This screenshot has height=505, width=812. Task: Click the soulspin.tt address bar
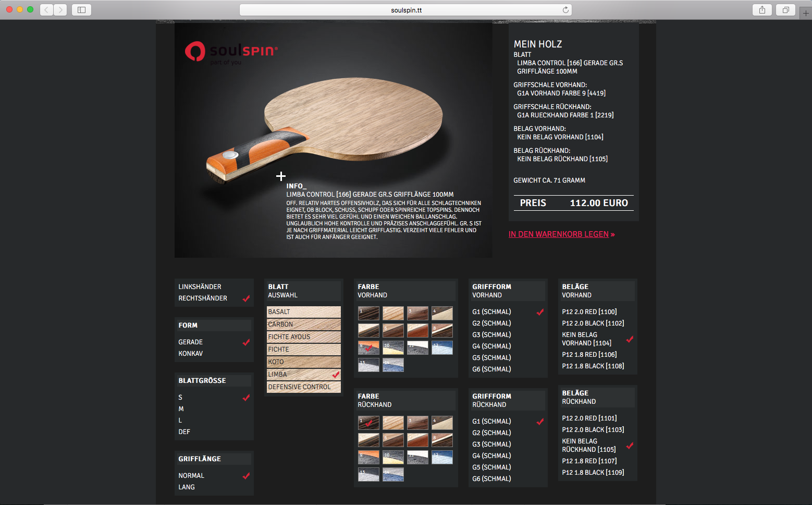406,10
